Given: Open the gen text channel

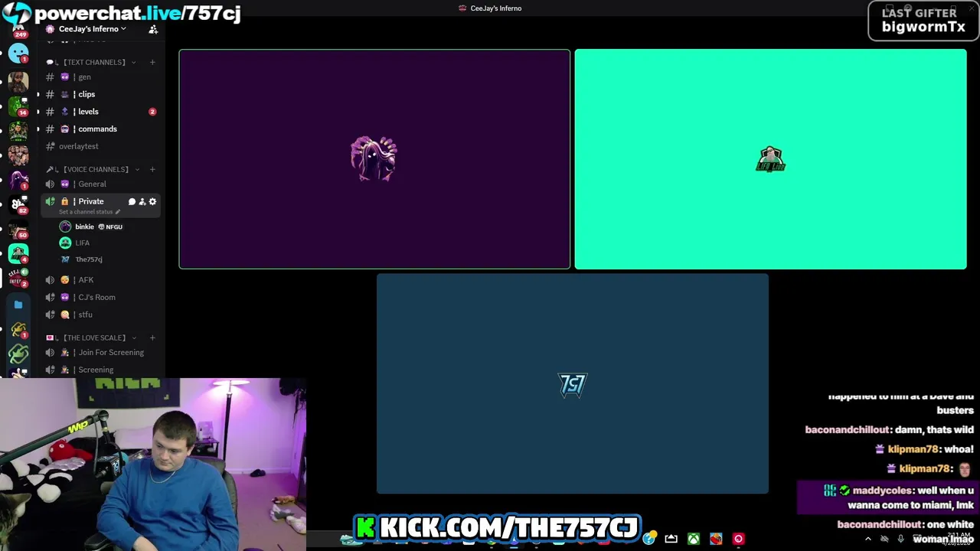Looking at the screenshot, I should 100,77.
